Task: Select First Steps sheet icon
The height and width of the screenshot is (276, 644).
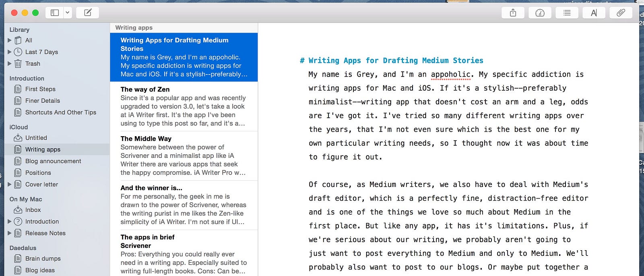Action: (x=18, y=89)
